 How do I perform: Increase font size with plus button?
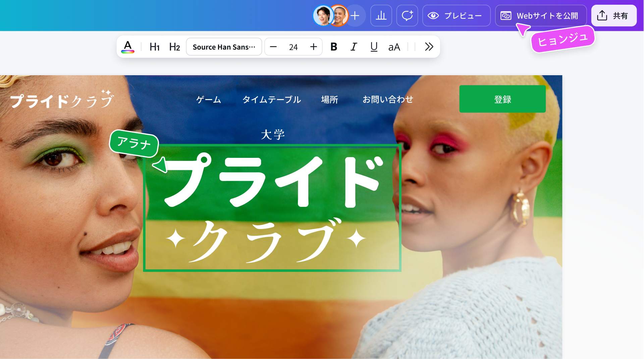pyautogui.click(x=313, y=47)
